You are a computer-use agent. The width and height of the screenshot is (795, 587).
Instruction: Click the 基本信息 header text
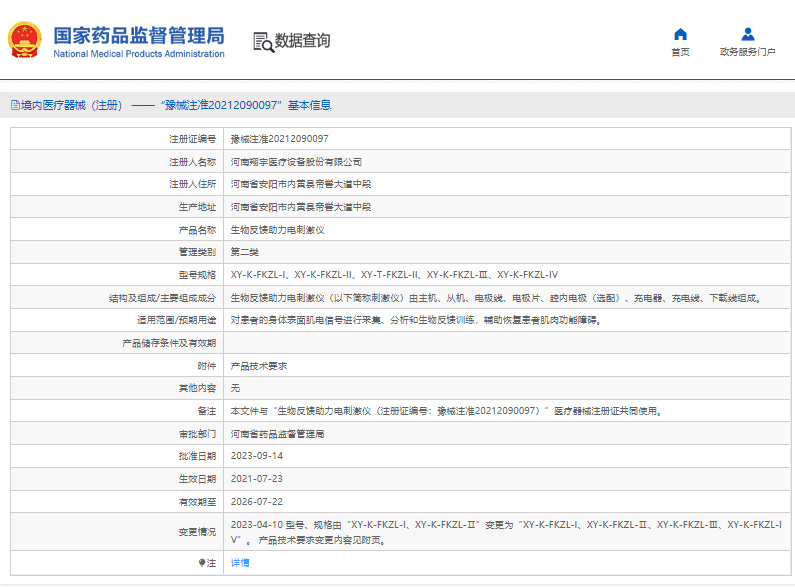(x=309, y=105)
